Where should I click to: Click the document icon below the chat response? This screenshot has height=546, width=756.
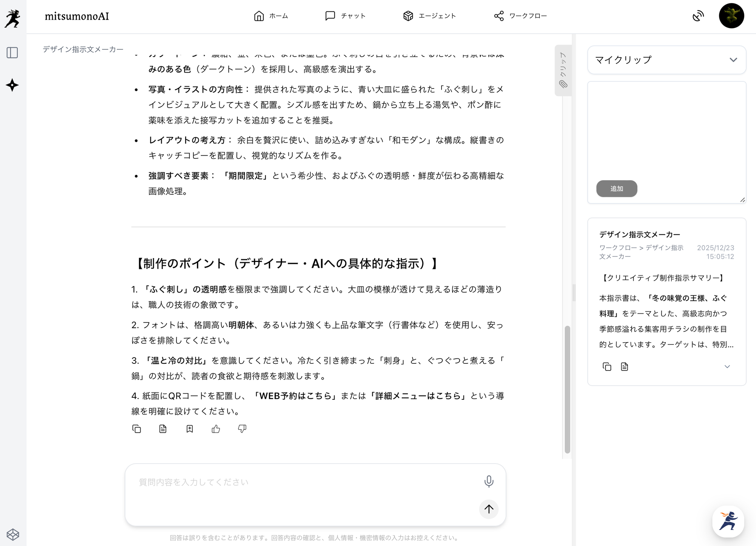pos(163,429)
